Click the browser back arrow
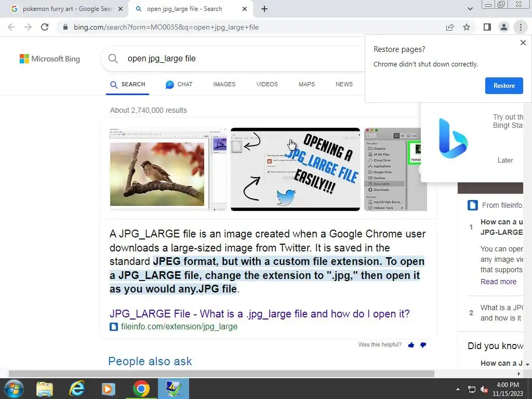This screenshot has height=399, width=532. click(11, 27)
